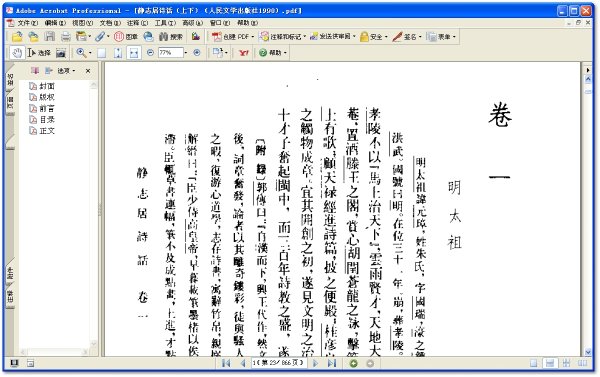Select the snapshot camera tool
Viewport: 600px width, 377px height.
[61, 53]
